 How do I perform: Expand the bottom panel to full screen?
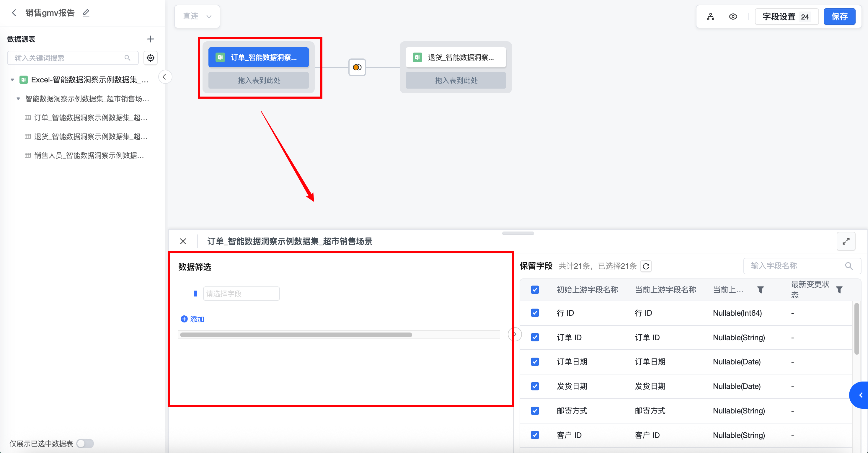click(846, 241)
